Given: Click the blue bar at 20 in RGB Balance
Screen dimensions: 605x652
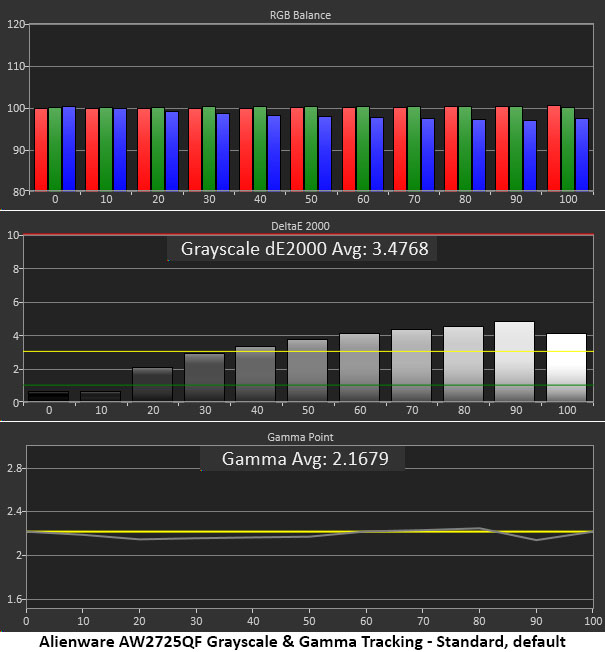Looking at the screenshot, I should [172, 151].
